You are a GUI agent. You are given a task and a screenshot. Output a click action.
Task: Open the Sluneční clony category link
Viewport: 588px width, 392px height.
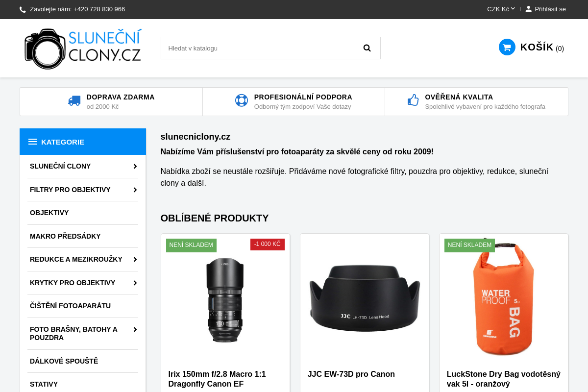pyautogui.click(x=60, y=166)
